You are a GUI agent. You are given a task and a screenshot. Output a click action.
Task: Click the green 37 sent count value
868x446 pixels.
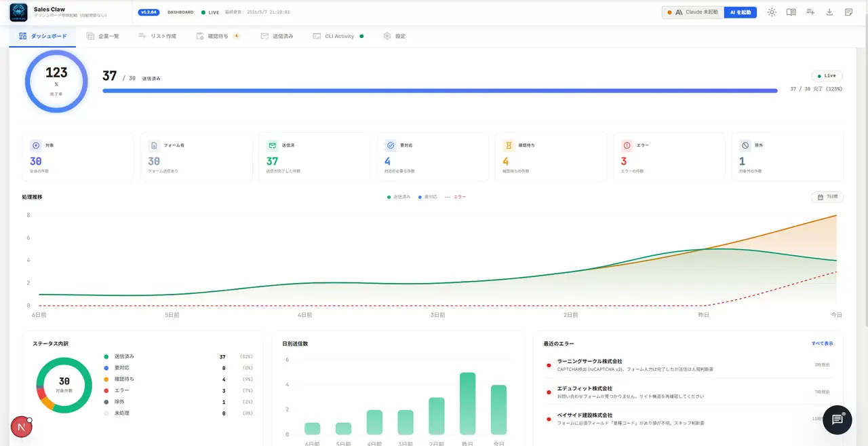tap(273, 161)
